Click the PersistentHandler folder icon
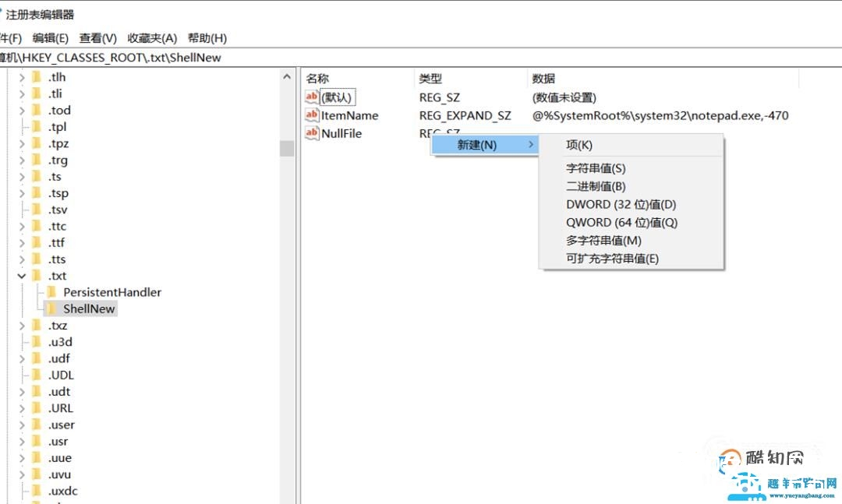Viewport: 842px width, 504px height. coord(51,292)
